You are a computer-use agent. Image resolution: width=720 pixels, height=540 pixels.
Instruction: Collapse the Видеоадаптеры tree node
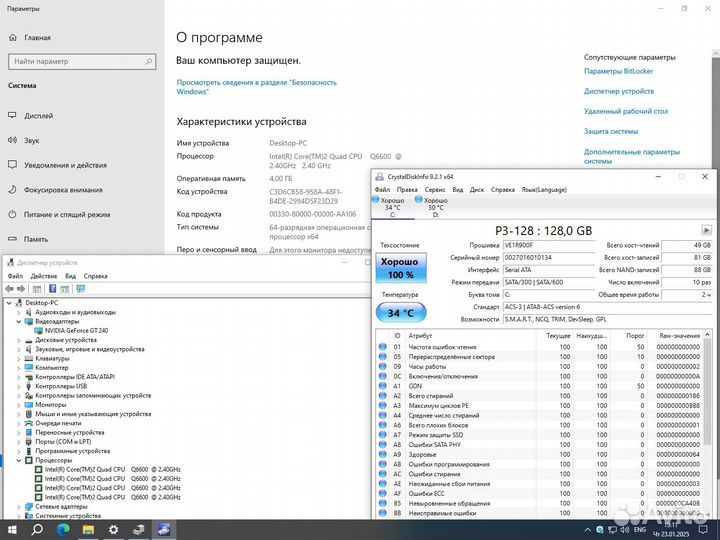point(19,321)
